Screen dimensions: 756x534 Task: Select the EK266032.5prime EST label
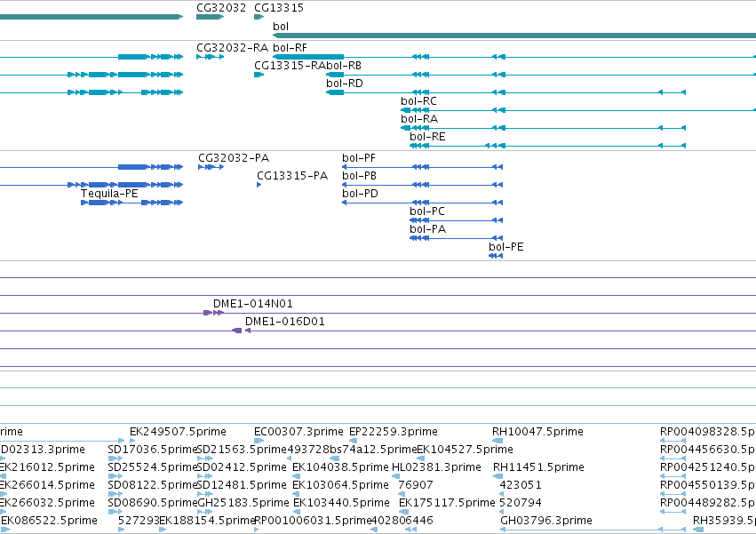tap(47, 503)
